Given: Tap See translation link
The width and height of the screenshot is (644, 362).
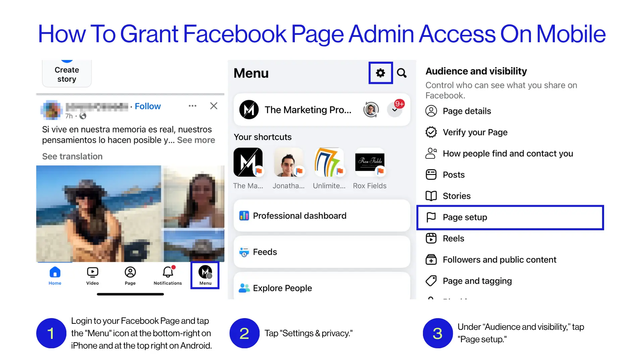Looking at the screenshot, I should 72,157.
